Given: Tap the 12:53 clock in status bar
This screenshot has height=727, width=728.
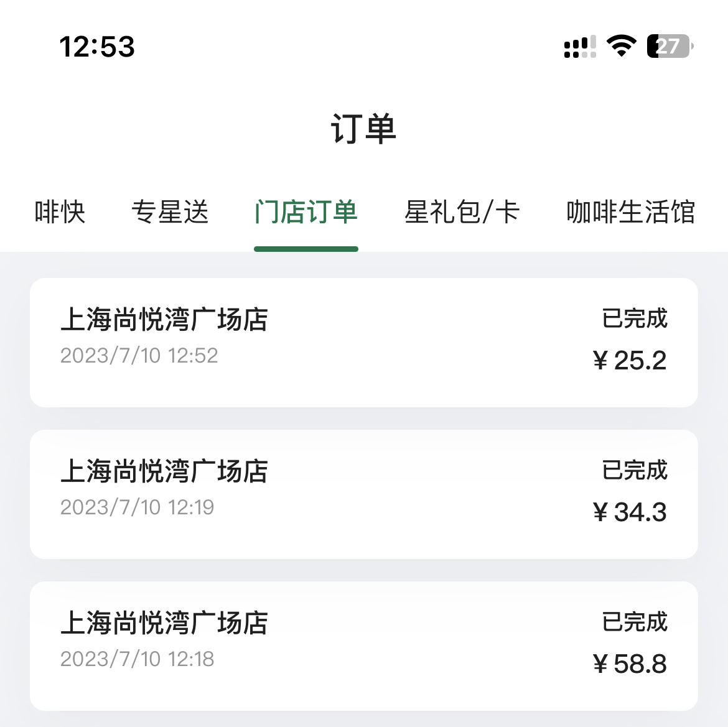Looking at the screenshot, I should click(97, 47).
